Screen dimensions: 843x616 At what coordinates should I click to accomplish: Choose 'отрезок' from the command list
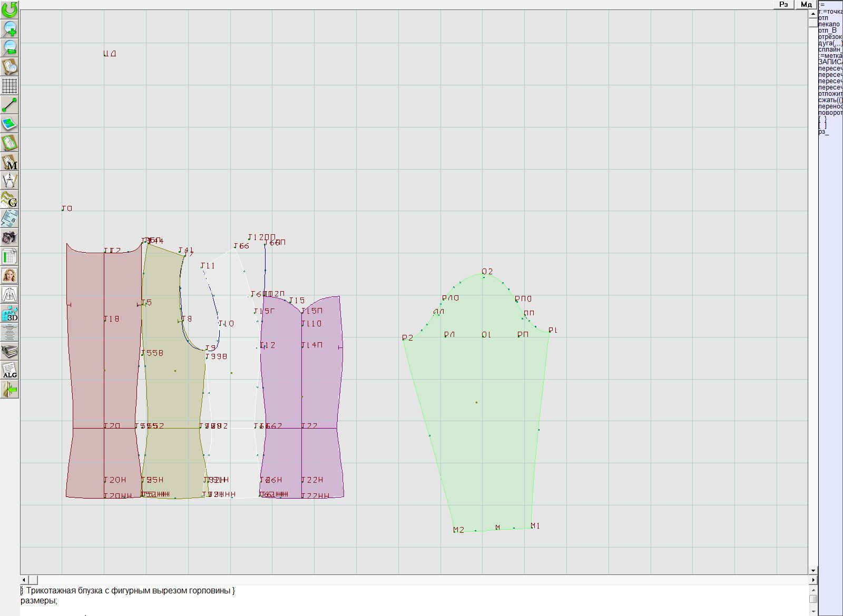[x=830, y=37]
